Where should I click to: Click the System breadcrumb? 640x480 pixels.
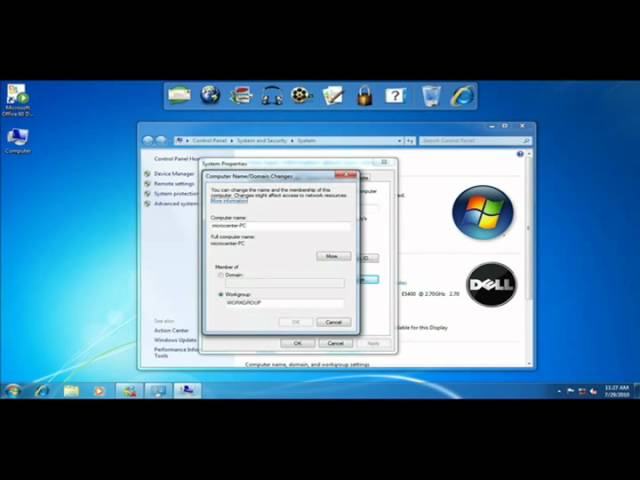[x=306, y=140]
